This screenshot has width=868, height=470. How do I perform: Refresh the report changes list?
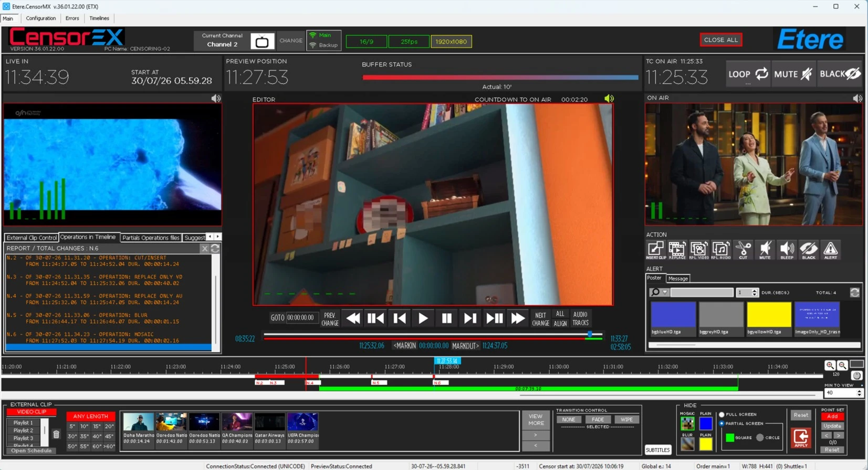(215, 249)
